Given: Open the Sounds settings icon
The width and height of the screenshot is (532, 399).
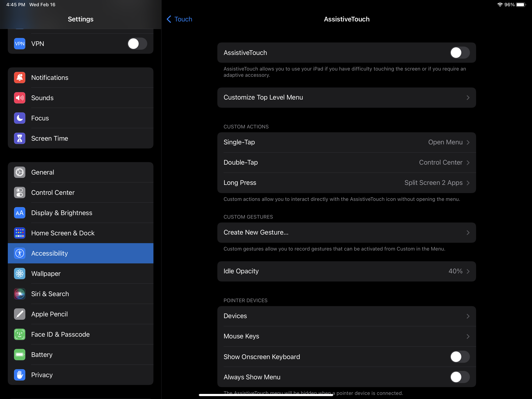Looking at the screenshot, I should point(19,98).
